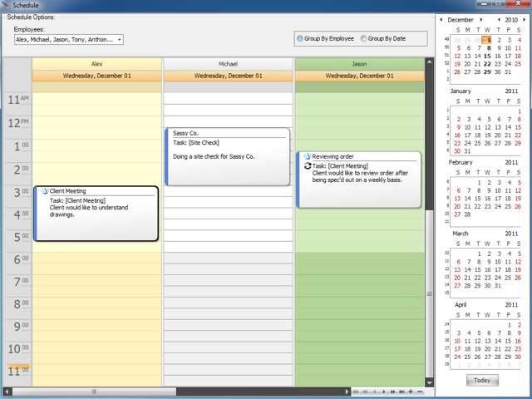This screenshot has width=532, height=399.
Task: Click the Today button
Action: (x=482, y=380)
